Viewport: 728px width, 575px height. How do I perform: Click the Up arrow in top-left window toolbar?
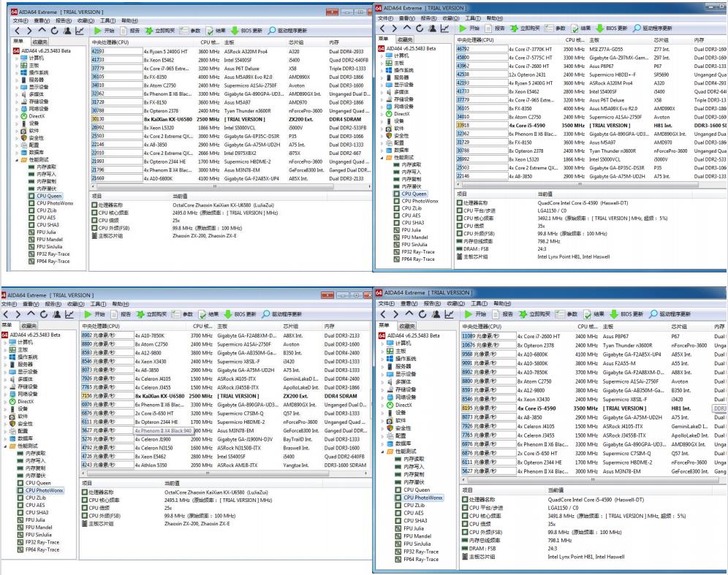(x=42, y=31)
